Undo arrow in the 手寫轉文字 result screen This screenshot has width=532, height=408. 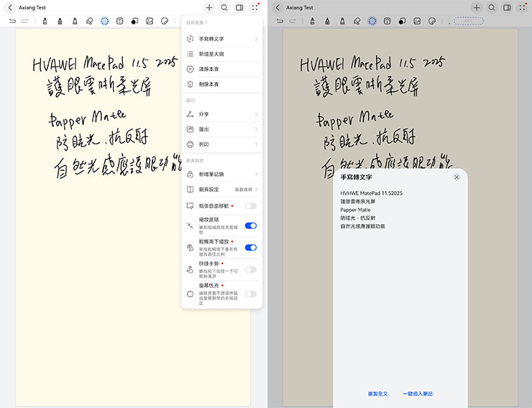pos(280,21)
